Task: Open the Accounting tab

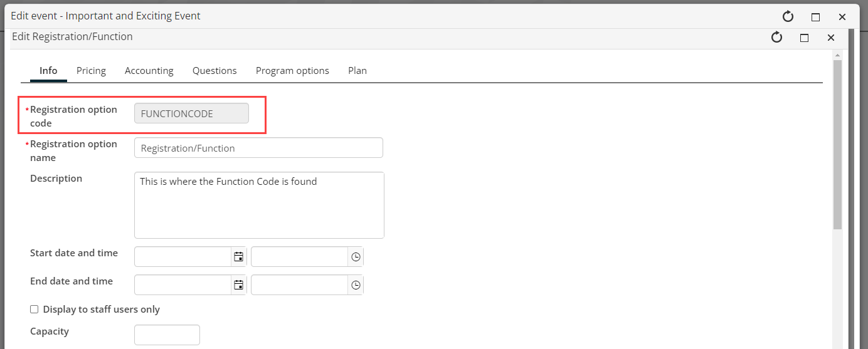Action: (x=149, y=71)
